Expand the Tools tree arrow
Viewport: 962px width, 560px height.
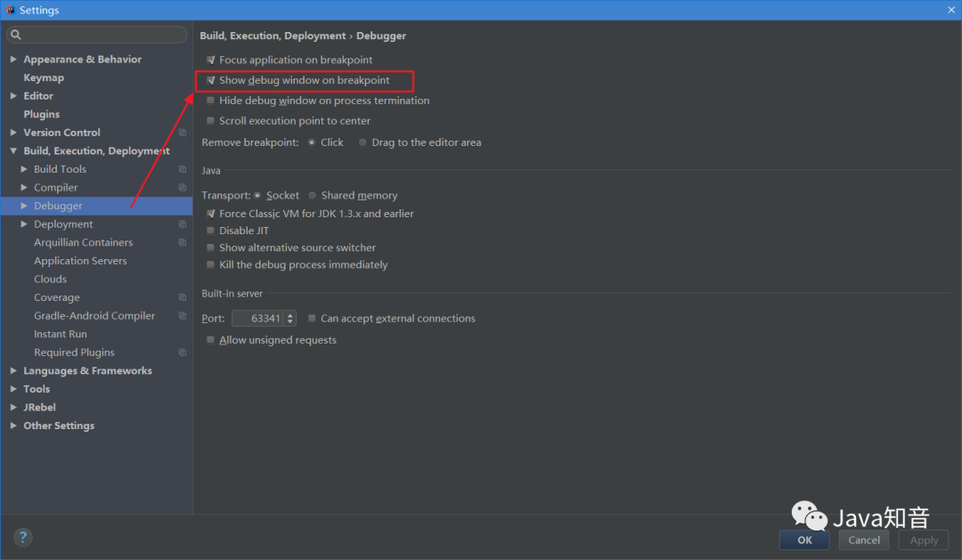tap(13, 389)
